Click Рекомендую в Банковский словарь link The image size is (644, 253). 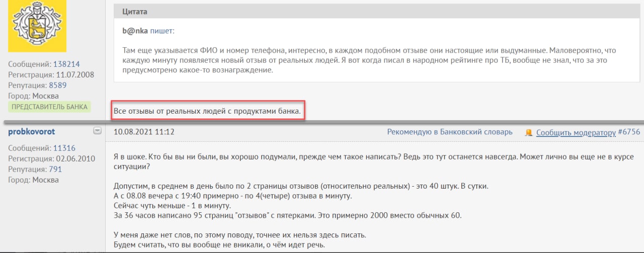pos(450,132)
